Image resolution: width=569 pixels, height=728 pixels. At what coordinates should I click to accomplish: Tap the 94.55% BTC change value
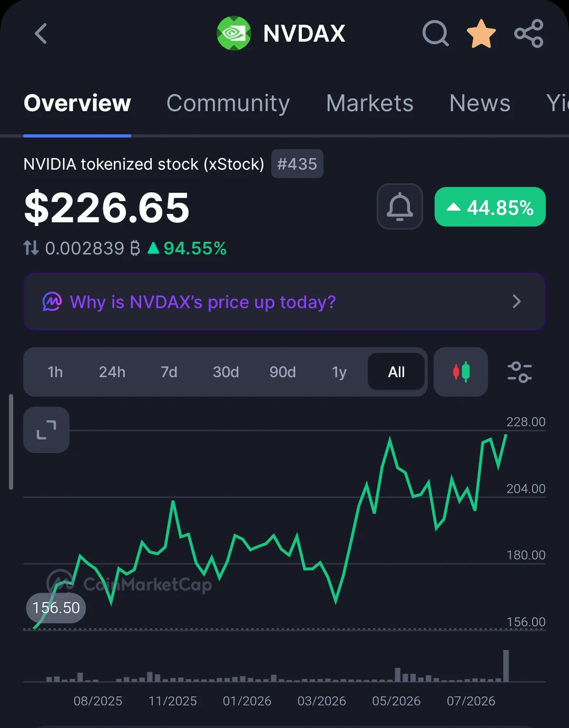tap(187, 248)
